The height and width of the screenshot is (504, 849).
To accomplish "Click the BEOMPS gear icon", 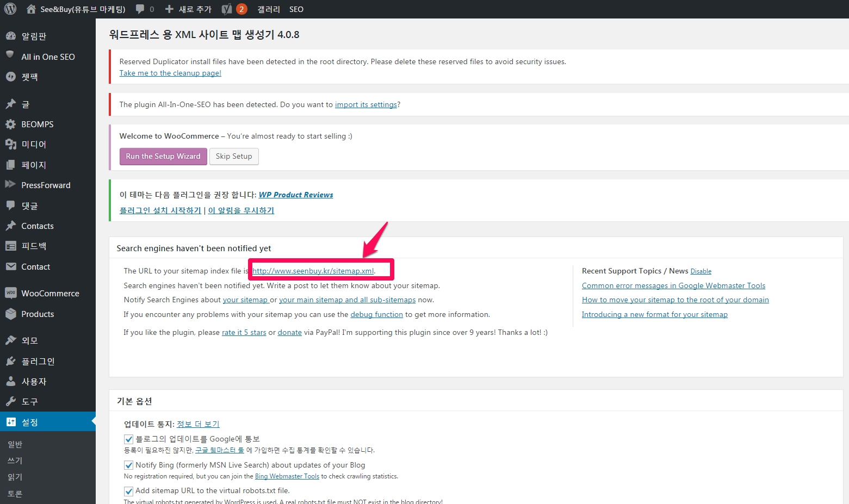I will coord(11,124).
